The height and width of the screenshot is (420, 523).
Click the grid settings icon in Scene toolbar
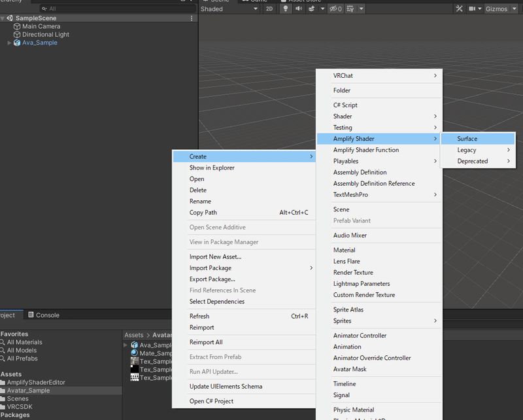coord(351,9)
